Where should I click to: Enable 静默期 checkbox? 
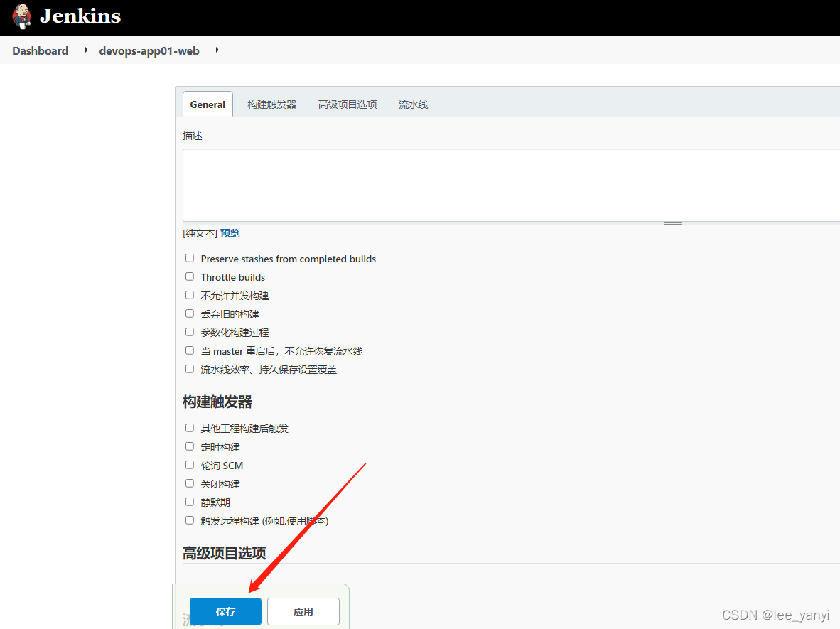190,502
